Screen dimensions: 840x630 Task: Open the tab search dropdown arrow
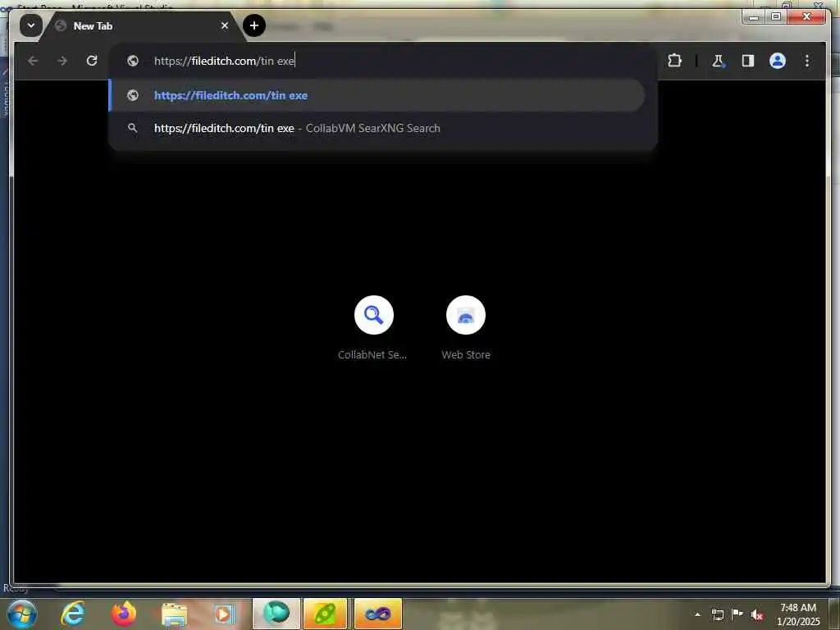point(31,25)
